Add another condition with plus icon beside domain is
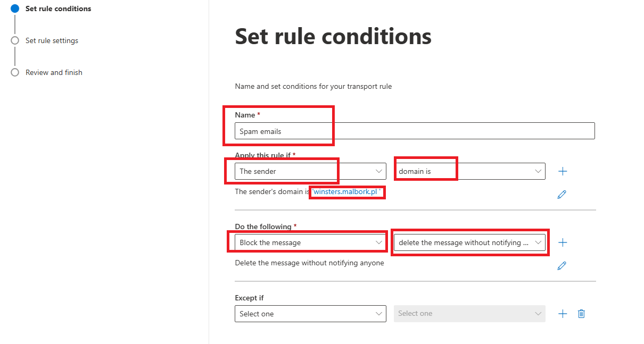The height and width of the screenshot is (344, 644). (563, 171)
